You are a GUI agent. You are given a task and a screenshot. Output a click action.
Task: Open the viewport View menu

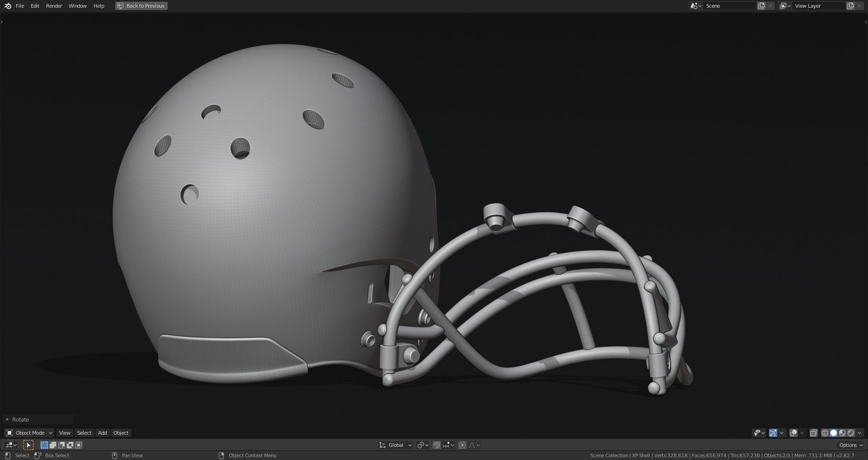[x=65, y=433]
